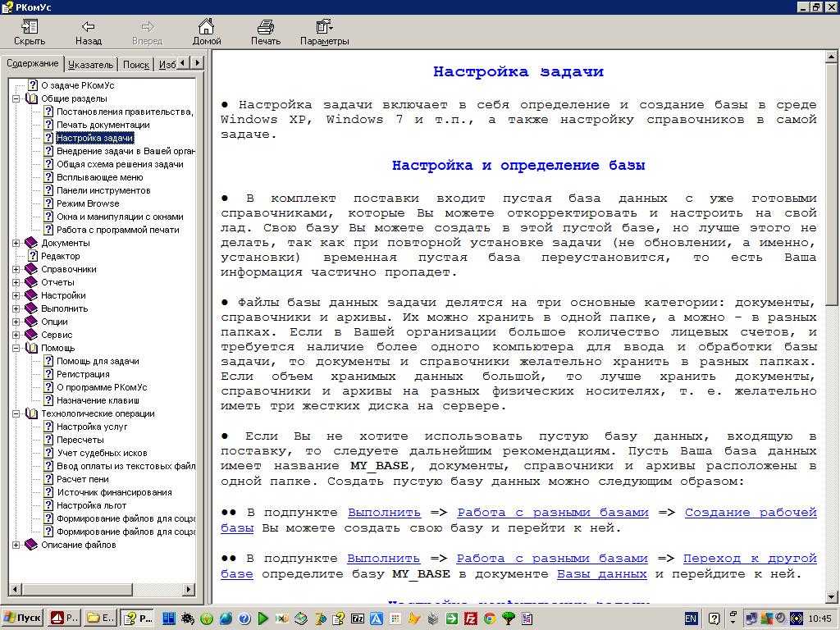Click the content pane scroll-down arrow
This screenshot has width=840, height=630.
[x=832, y=597]
